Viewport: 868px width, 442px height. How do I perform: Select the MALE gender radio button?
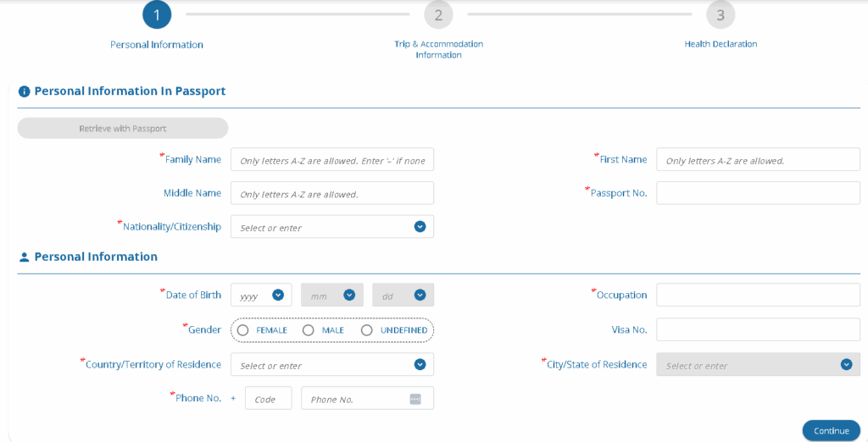pyautogui.click(x=309, y=330)
